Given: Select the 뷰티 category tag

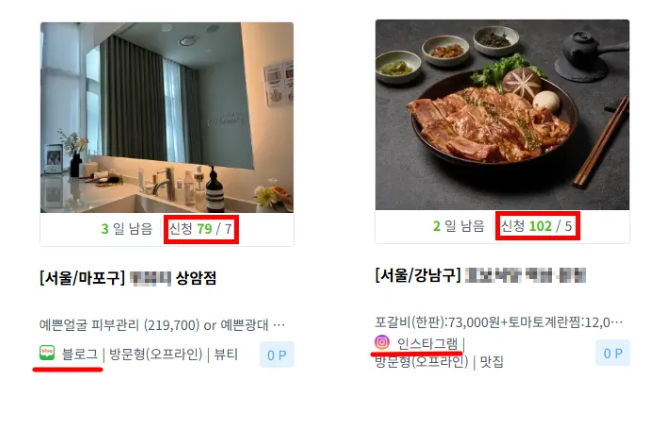Looking at the screenshot, I should click(x=226, y=354).
